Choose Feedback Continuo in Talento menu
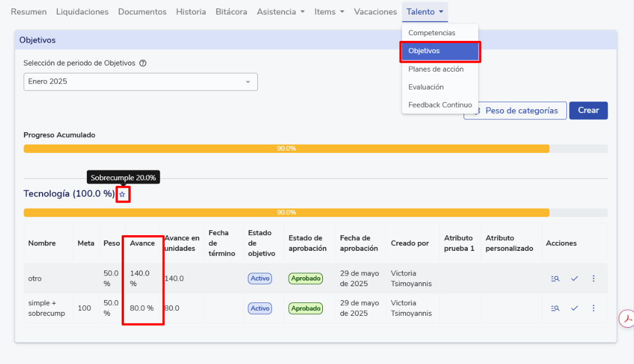The width and height of the screenshot is (634, 364). (x=439, y=105)
